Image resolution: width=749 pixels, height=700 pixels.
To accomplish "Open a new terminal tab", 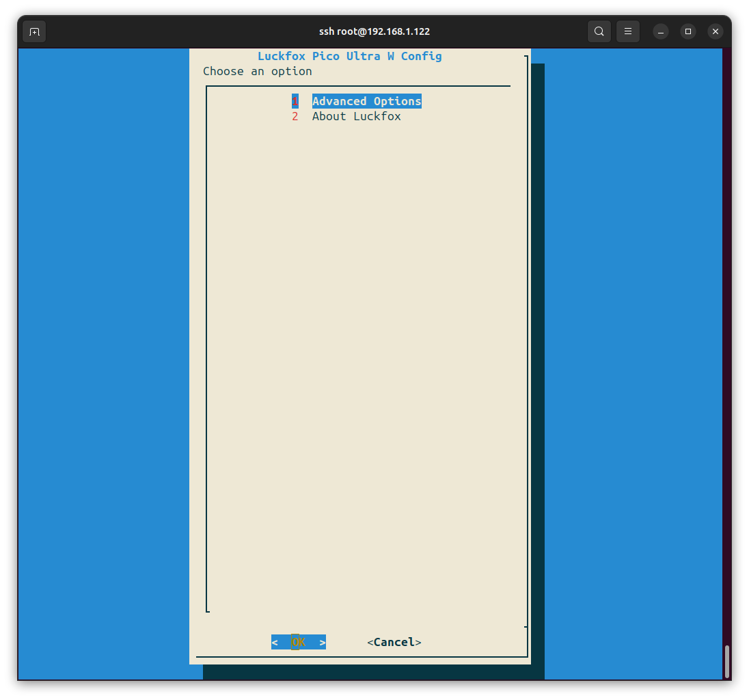I will 34,31.
